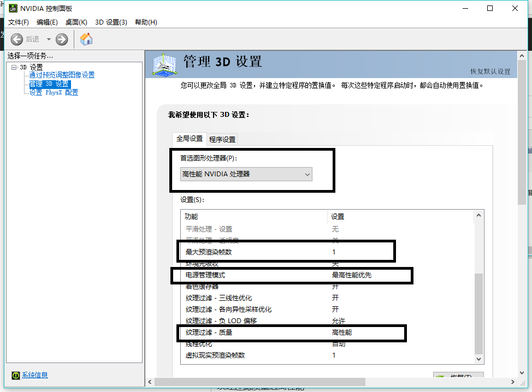Image resolution: width=532 pixels, height=392 pixels.
Task: Open the 首选图形处理器 dropdown
Action: 246,174
